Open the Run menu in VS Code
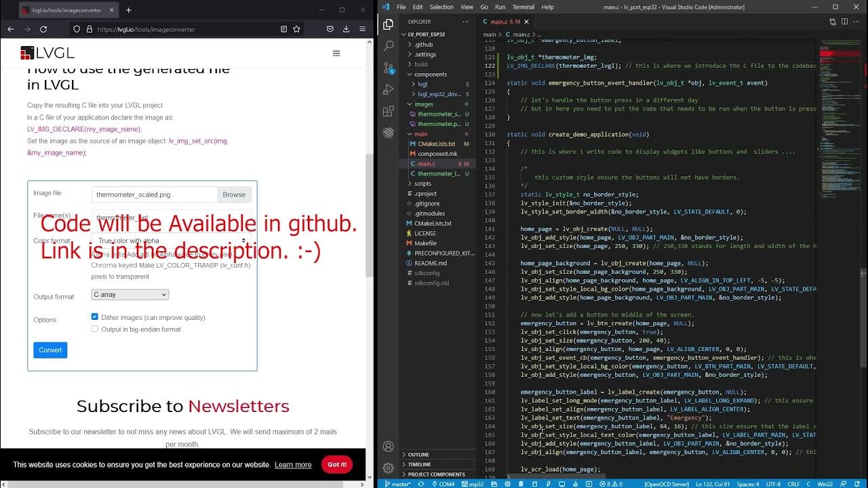 coord(500,7)
